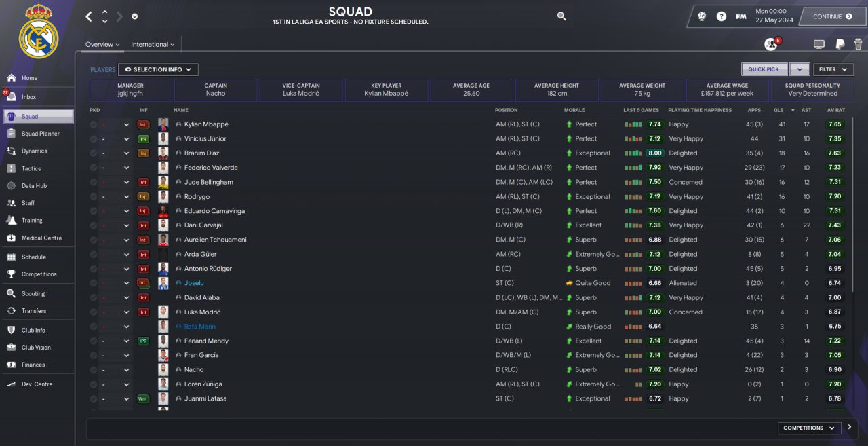The height and width of the screenshot is (446, 868).
Task: Toggle pick circle for Jude Bellingham
Action: click(x=93, y=182)
